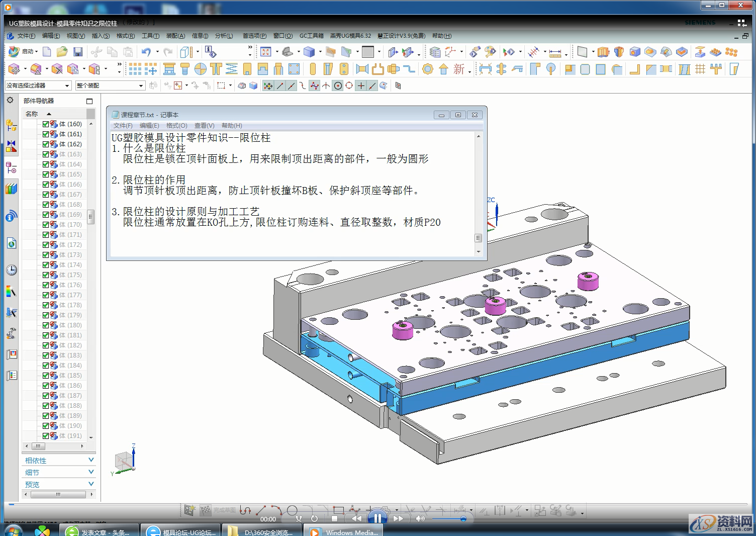Click the red '新' toolbar icon
This screenshot has height=536, width=756.
(459, 69)
